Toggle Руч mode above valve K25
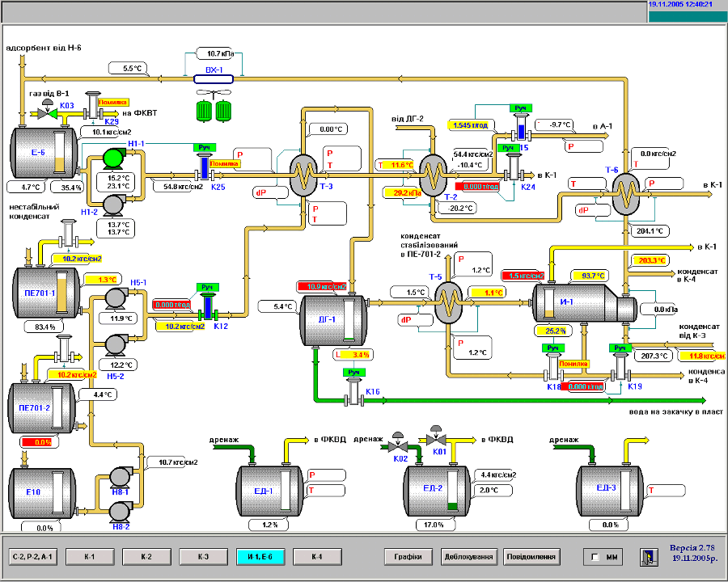The image size is (728, 582). tap(202, 148)
